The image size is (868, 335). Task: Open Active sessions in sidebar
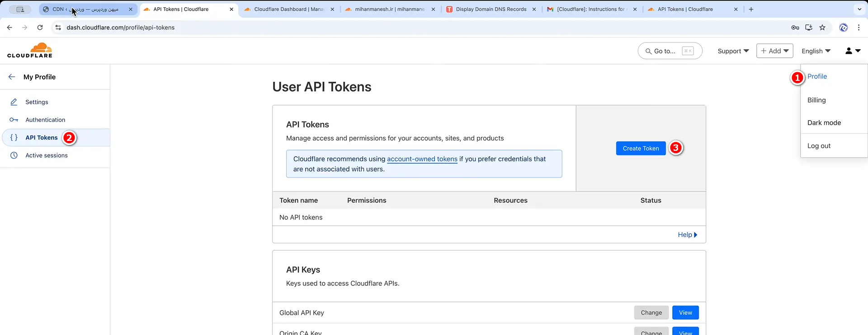(47, 155)
